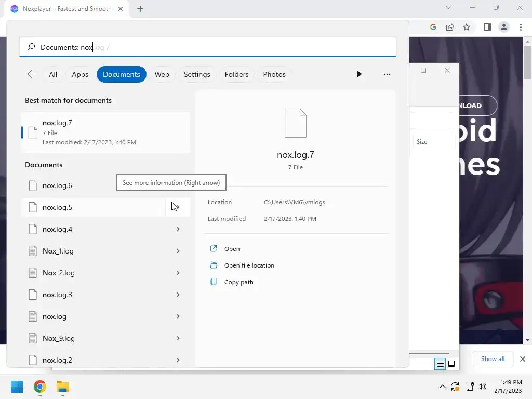Screen dimensions: 532x399
Task: Select the Web search filter
Action: point(162,74)
